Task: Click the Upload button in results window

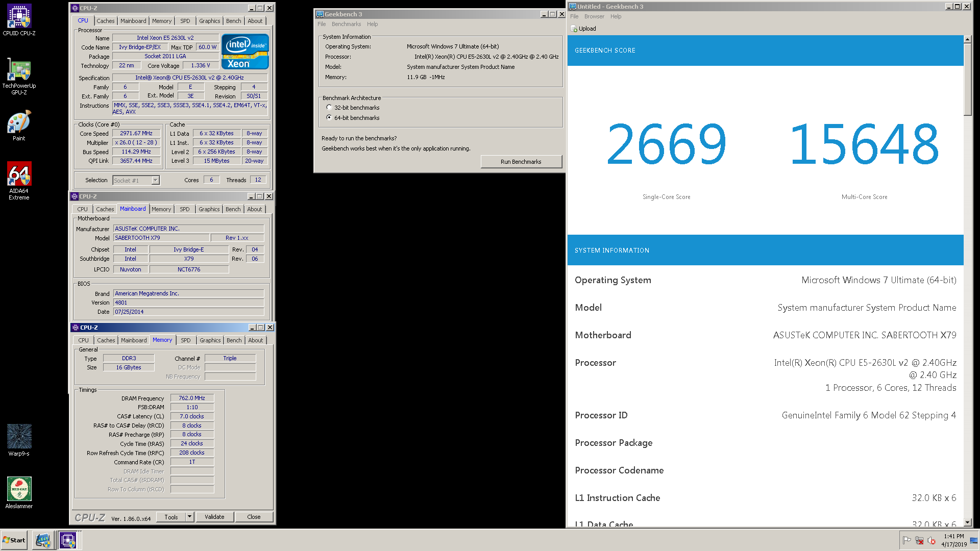Action: [x=583, y=29]
